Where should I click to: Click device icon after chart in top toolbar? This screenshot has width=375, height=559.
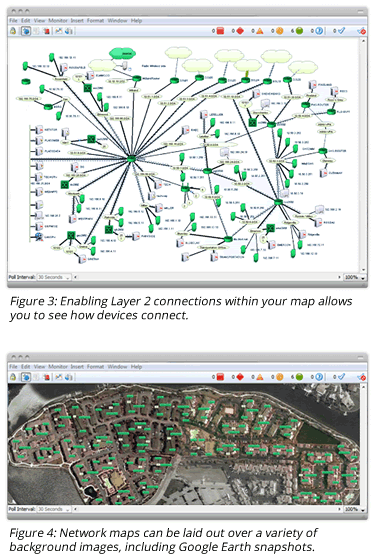(68, 31)
